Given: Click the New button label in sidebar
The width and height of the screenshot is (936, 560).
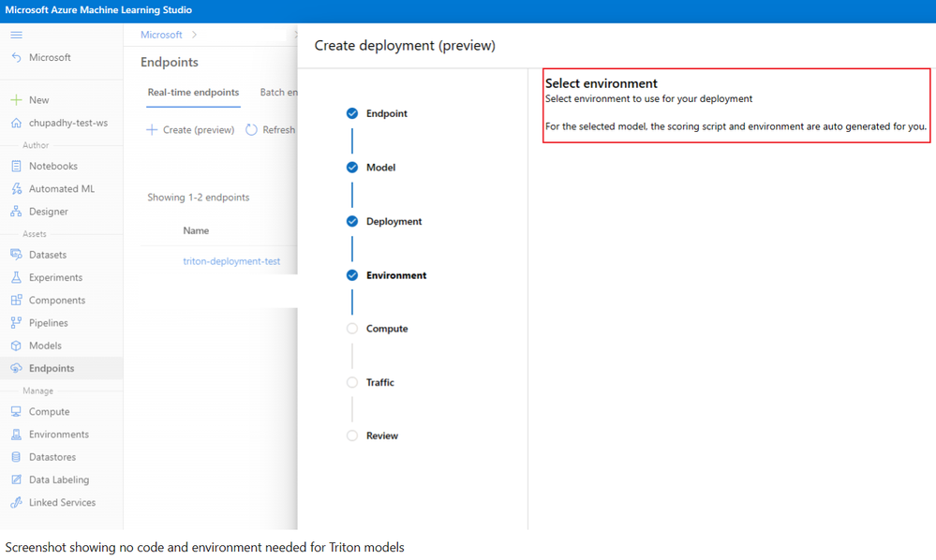Looking at the screenshot, I should (x=38, y=100).
